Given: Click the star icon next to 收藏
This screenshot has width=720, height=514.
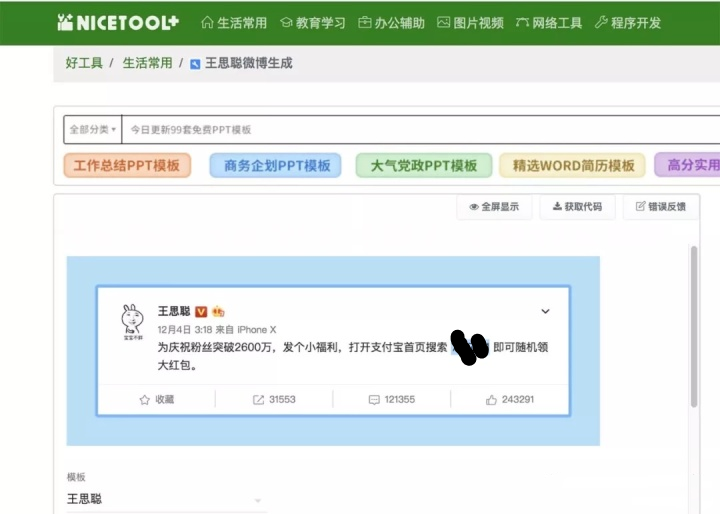Looking at the screenshot, I should (145, 400).
